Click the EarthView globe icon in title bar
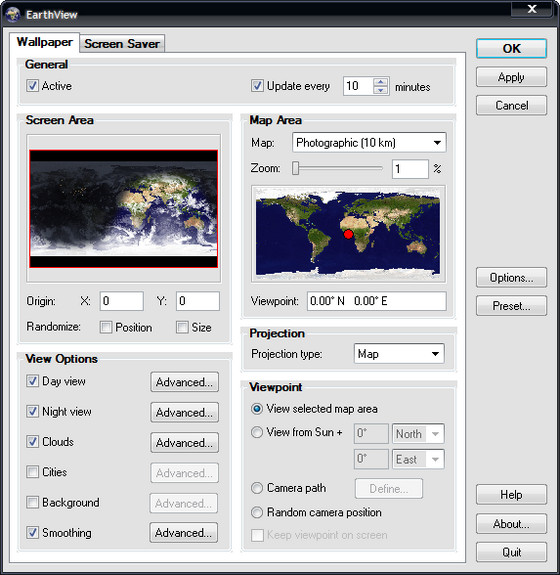560x575 pixels. 13,15
